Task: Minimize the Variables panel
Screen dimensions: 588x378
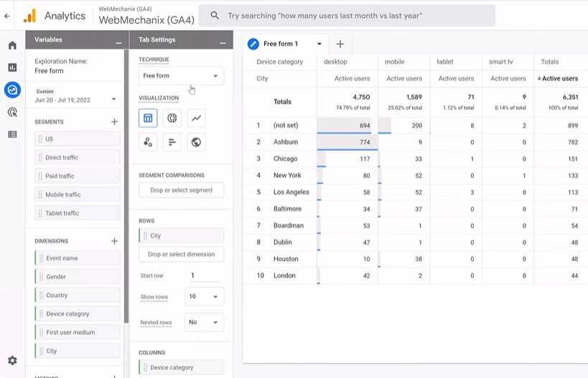Action: click(x=118, y=43)
